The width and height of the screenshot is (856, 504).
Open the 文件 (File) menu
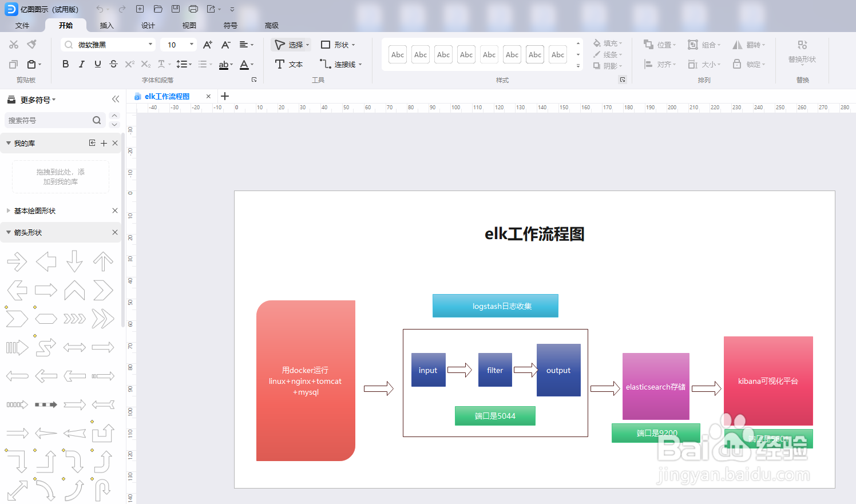pyautogui.click(x=22, y=25)
